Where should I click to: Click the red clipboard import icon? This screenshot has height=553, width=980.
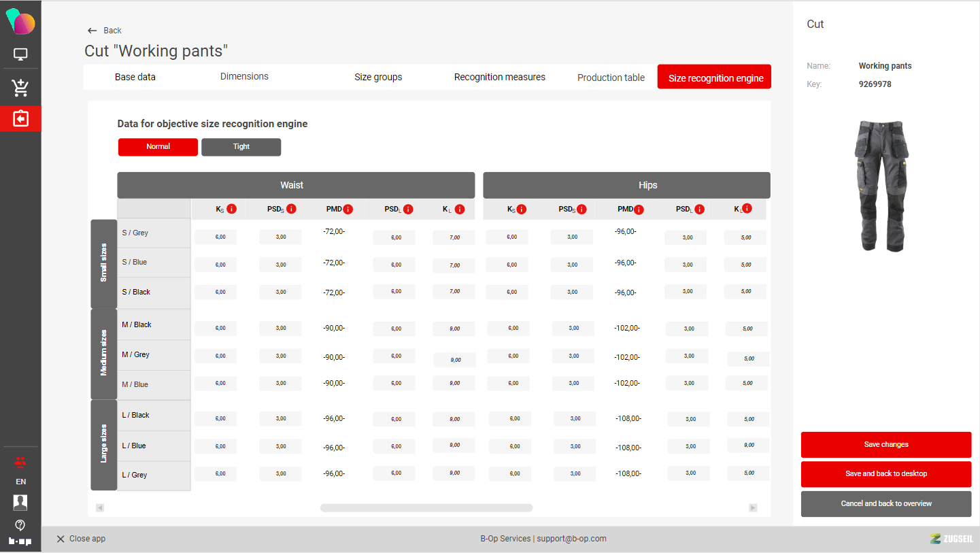click(20, 119)
